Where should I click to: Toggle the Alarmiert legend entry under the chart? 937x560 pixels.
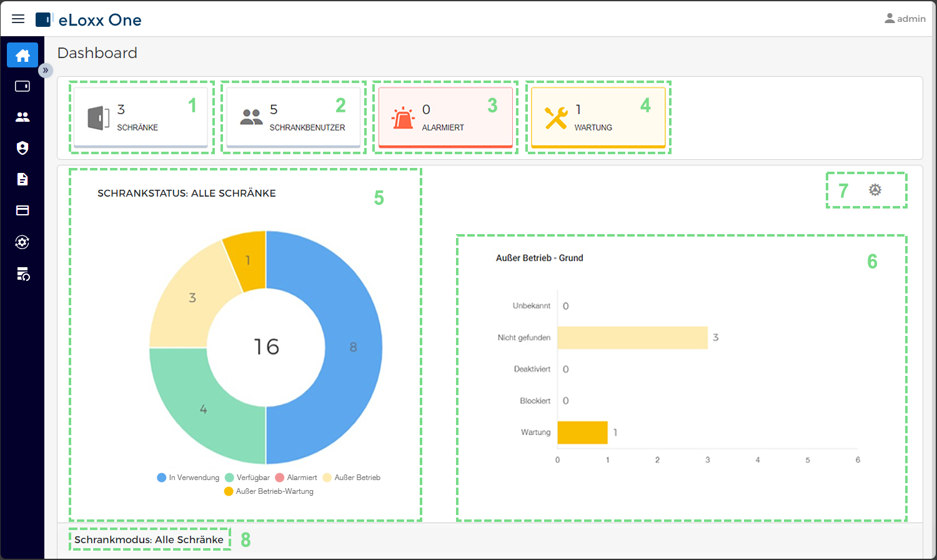point(297,478)
